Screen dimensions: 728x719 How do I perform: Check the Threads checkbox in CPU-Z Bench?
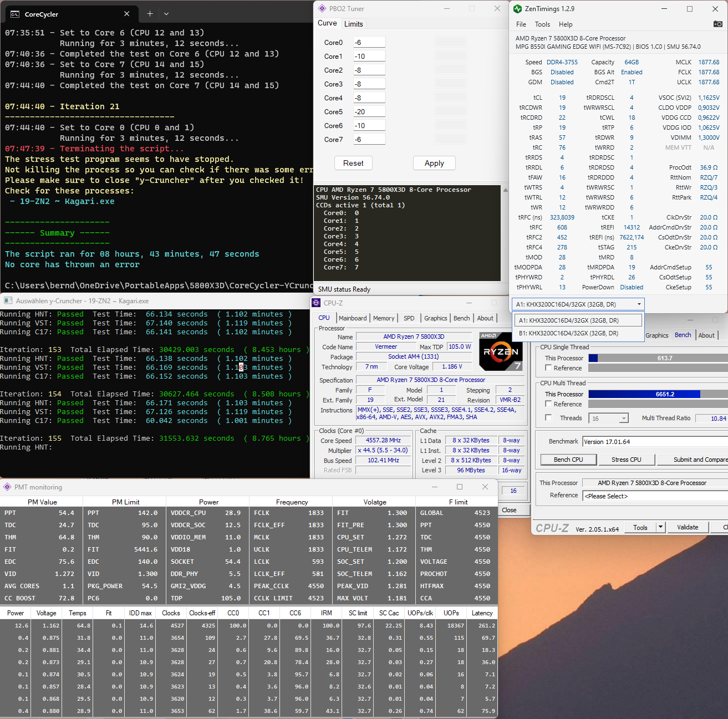(548, 418)
